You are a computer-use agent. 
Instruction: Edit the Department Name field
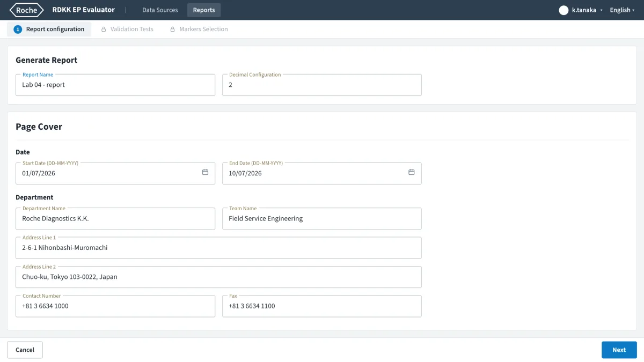[x=115, y=218]
